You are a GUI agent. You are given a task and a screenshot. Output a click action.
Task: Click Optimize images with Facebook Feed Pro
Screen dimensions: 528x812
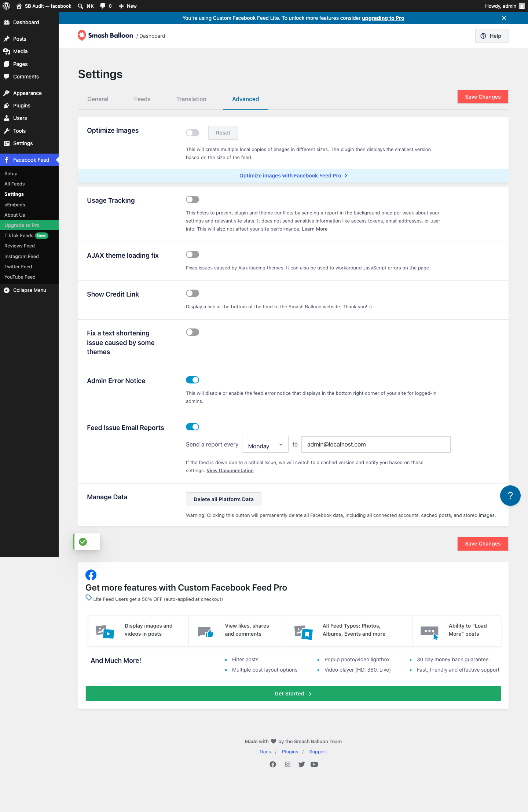[x=293, y=176]
